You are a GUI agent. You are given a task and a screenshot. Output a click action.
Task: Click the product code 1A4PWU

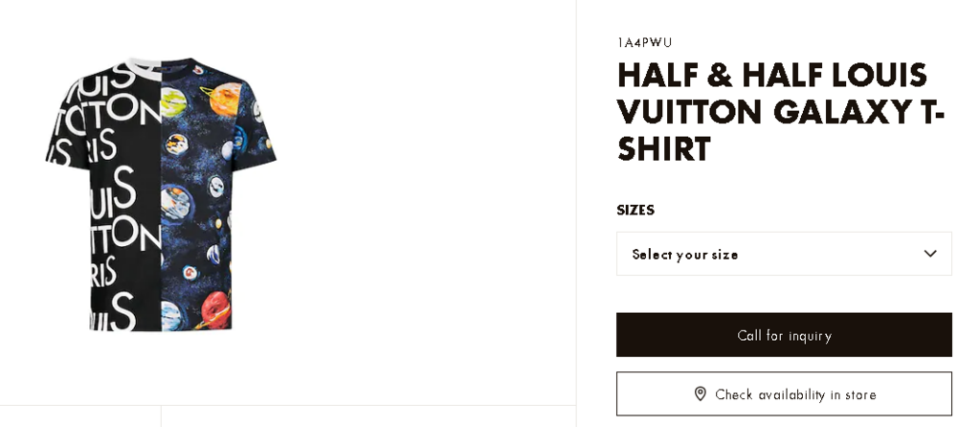point(644,43)
